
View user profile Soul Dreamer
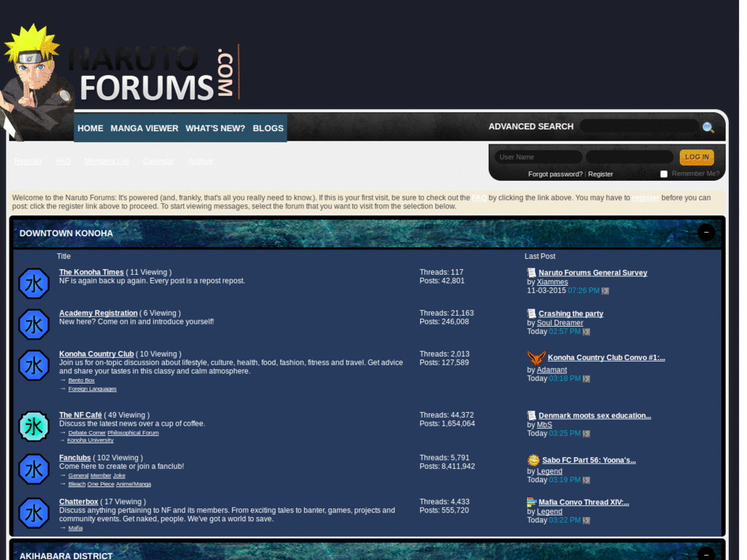pos(560,323)
